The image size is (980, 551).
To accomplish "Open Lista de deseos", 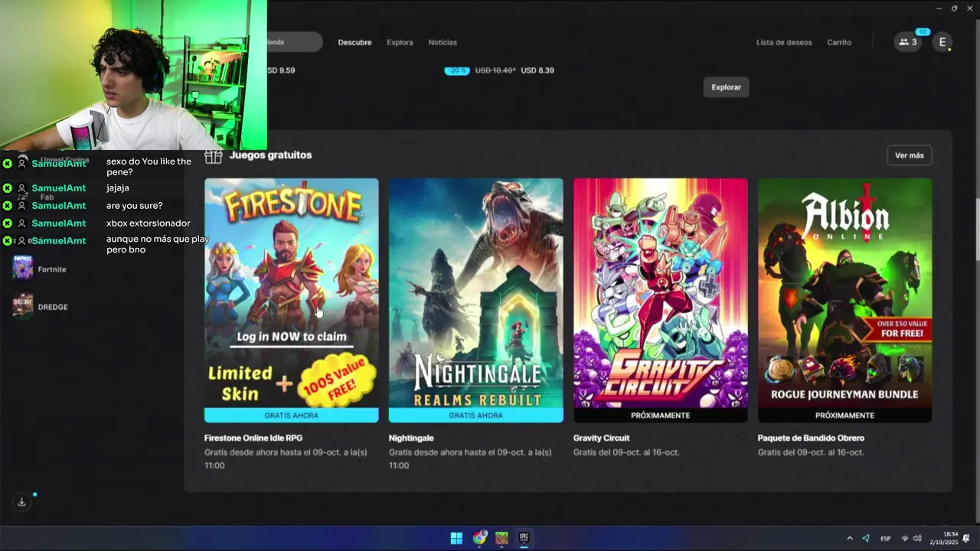I will tap(784, 42).
